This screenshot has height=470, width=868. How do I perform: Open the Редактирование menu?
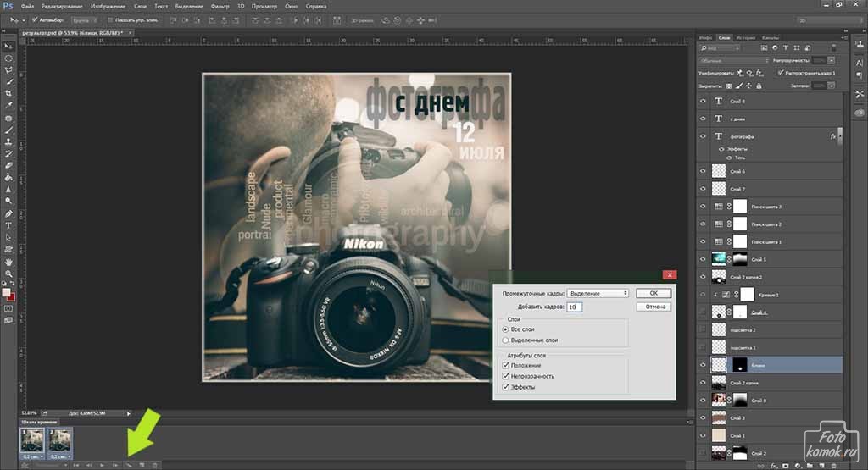(x=61, y=7)
